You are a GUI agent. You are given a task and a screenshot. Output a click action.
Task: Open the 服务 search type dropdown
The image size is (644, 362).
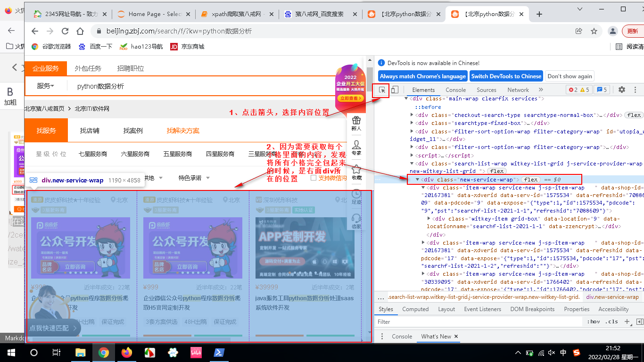point(46,86)
